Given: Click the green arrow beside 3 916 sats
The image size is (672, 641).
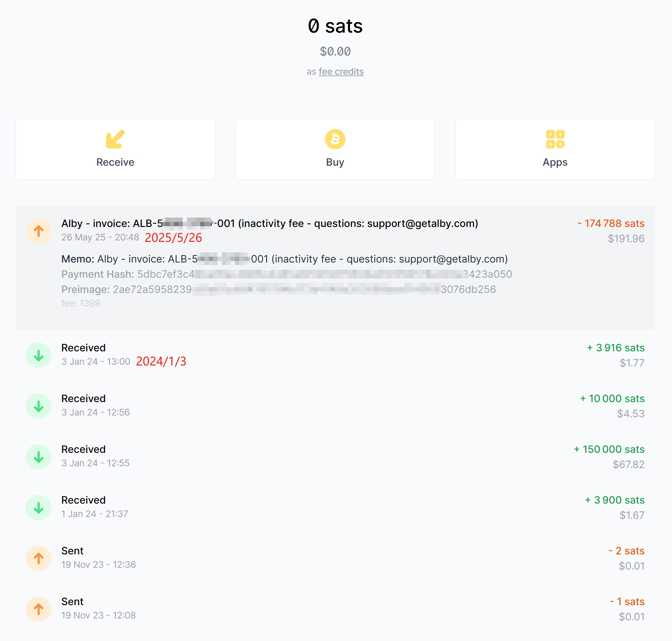Looking at the screenshot, I should tap(38, 355).
